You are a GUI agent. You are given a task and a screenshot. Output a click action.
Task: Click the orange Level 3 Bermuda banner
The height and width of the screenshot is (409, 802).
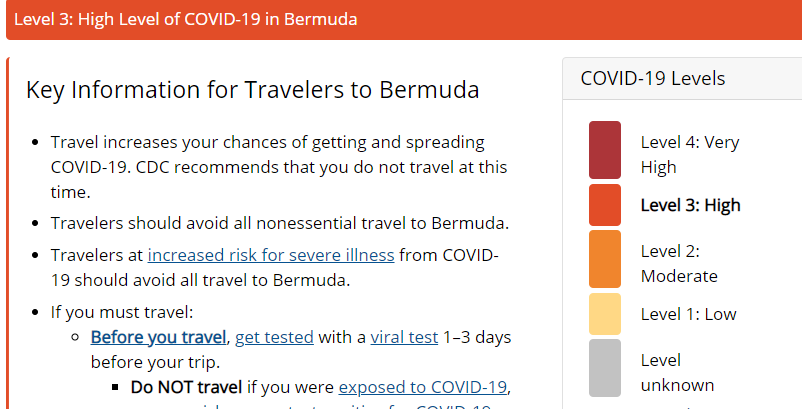400,20
